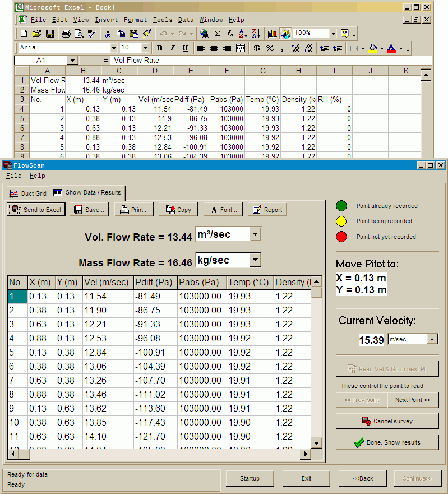Open the Vol. Flow Rate units dropdown
This screenshot has height=494, width=448.
point(255,234)
